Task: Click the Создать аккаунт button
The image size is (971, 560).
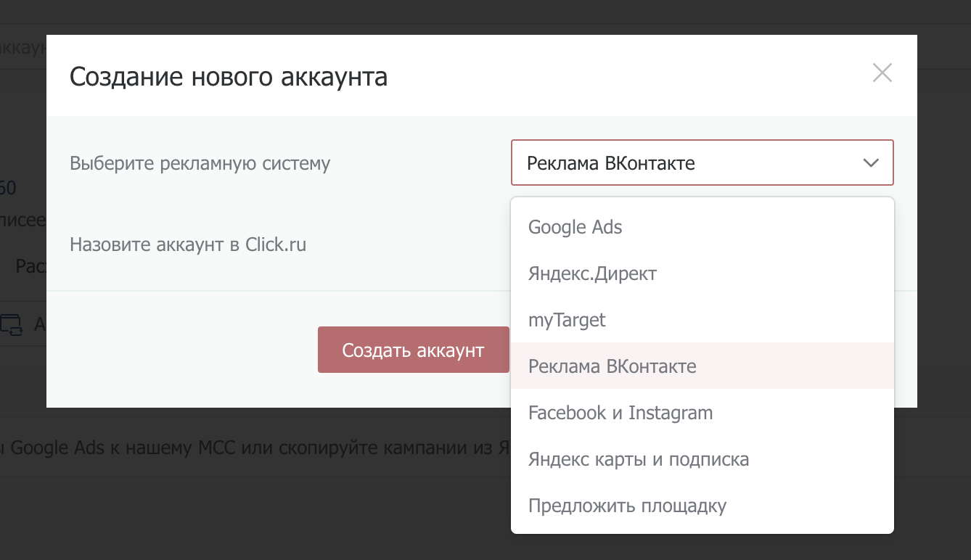Action: [x=413, y=350]
